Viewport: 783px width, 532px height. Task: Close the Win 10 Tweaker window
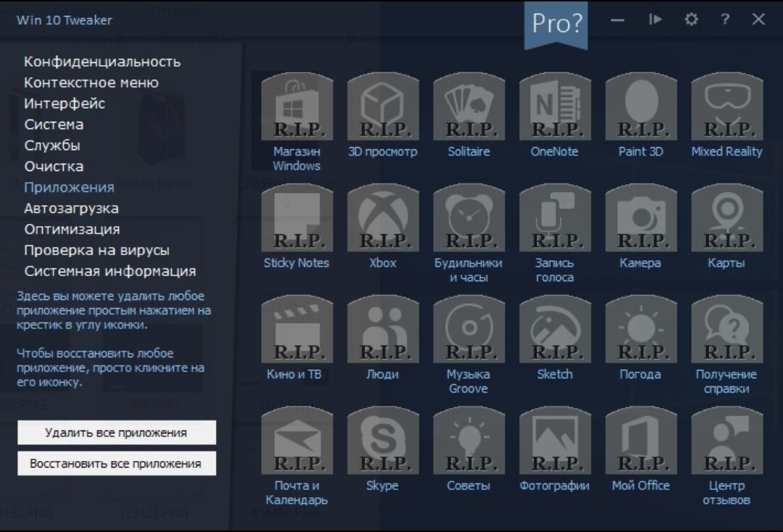(758, 20)
